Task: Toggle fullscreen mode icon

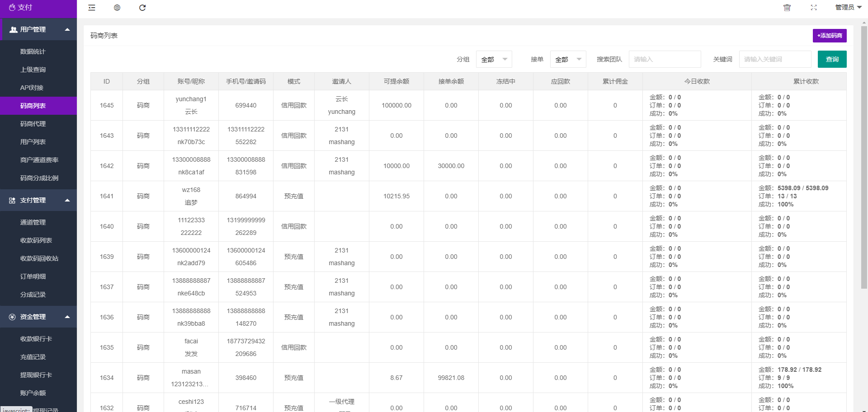Action: coord(814,8)
